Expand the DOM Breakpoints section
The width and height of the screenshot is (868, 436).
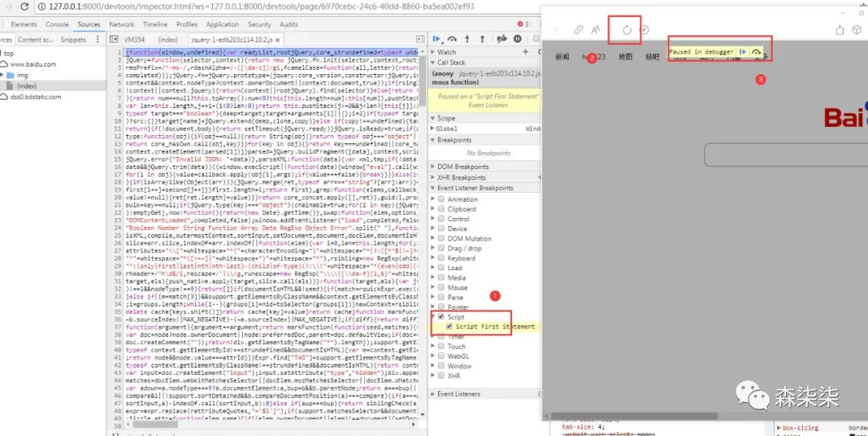tap(432, 167)
